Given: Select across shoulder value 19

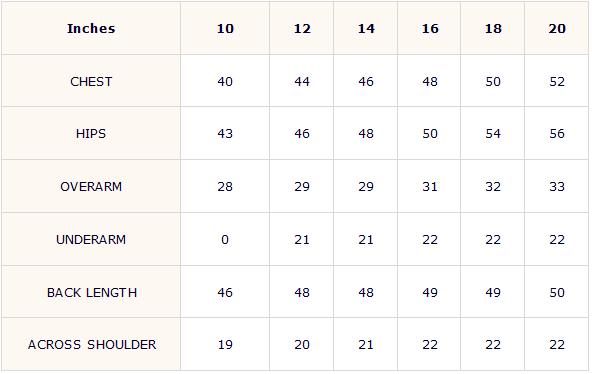Looking at the screenshot, I should click(225, 345).
